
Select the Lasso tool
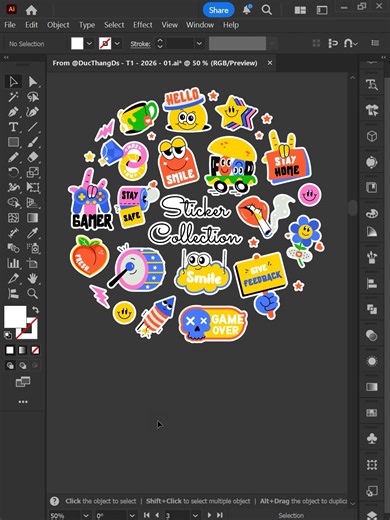(32, 97)
